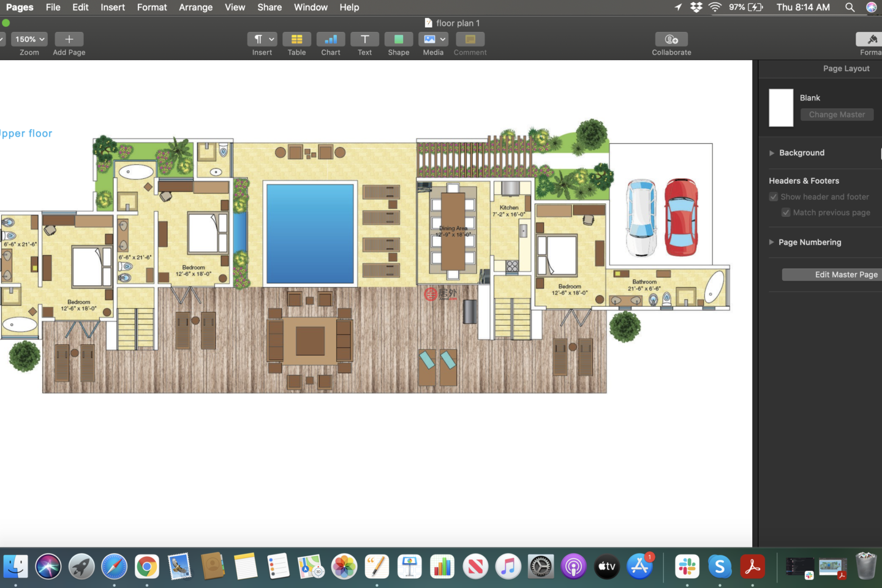Image resolution: width=882 pixels, height=588 pixels.
Task: Click the Comment toolbar icon
Action: [x=470, y=39]
